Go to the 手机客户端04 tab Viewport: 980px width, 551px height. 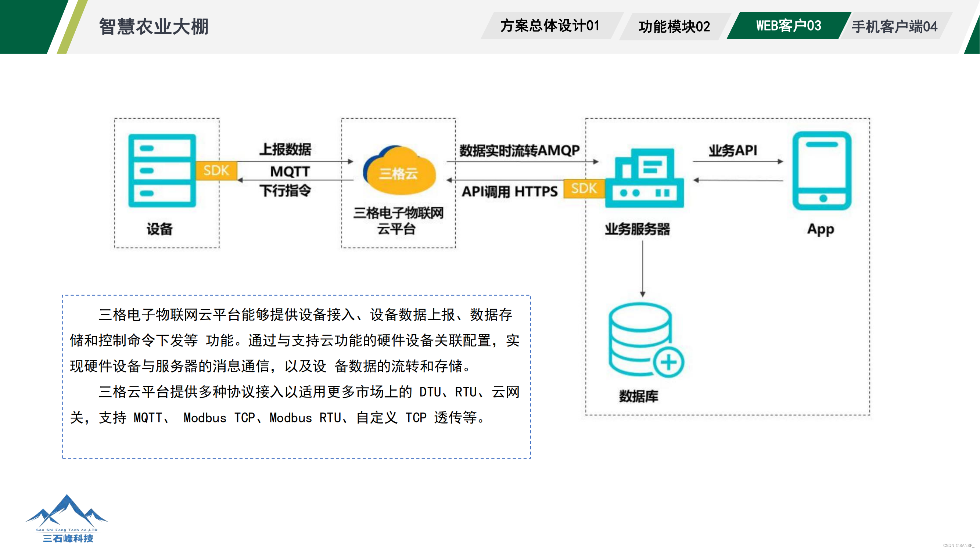[894, 26]
